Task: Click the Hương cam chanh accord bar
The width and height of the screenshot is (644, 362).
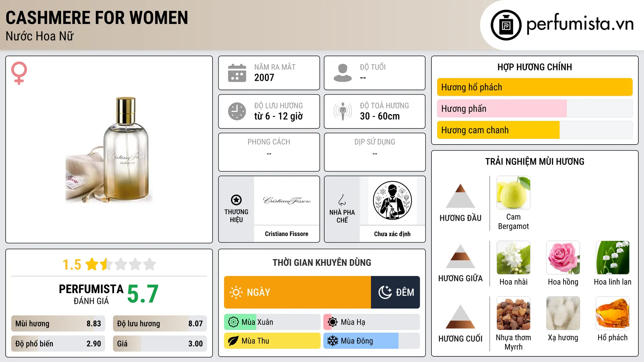Action: tap(535, 130)
